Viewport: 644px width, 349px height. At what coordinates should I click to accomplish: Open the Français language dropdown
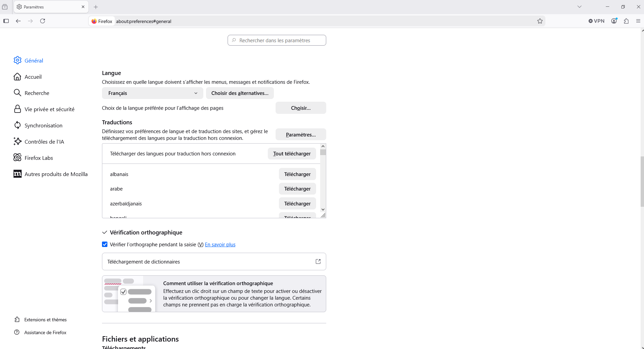152,93
